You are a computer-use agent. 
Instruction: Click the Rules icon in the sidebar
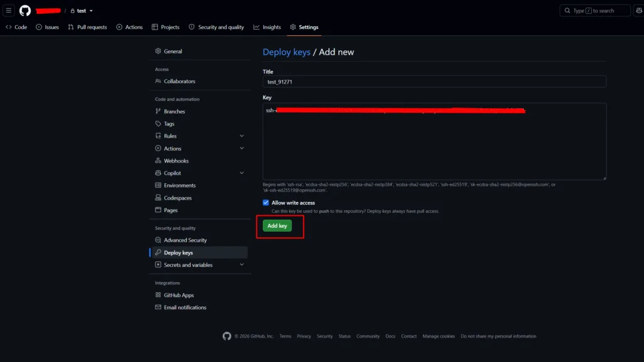[158, 136]
